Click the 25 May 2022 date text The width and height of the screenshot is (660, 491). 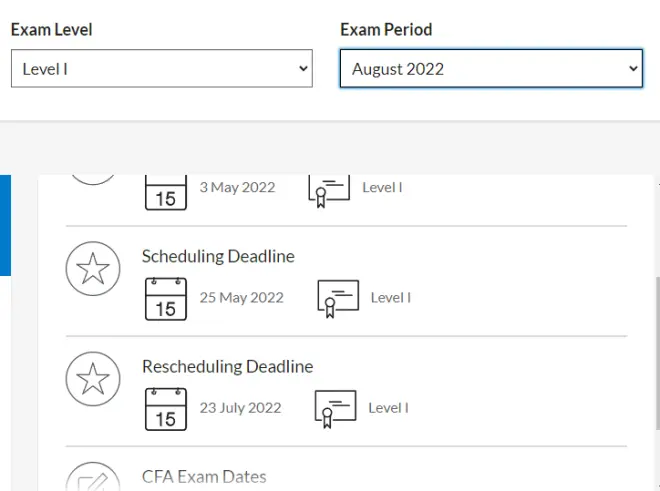pos(241,298)
